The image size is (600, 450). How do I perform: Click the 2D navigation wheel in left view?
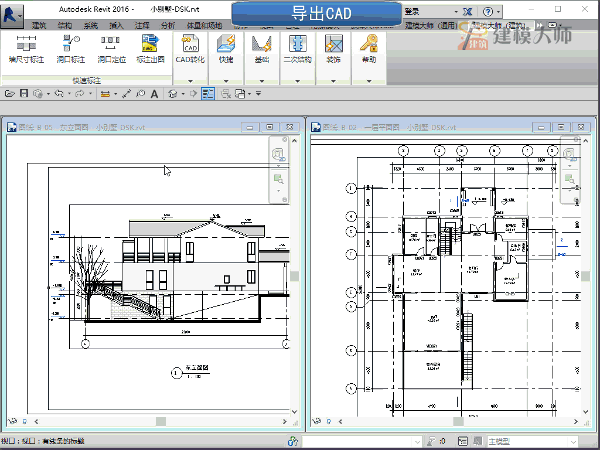coord(279,155)
